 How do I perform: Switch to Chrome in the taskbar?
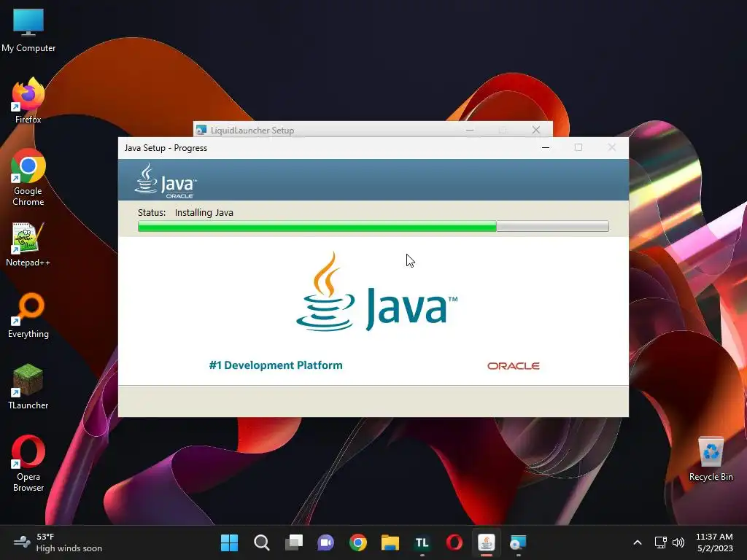click(x=357, y=542)
